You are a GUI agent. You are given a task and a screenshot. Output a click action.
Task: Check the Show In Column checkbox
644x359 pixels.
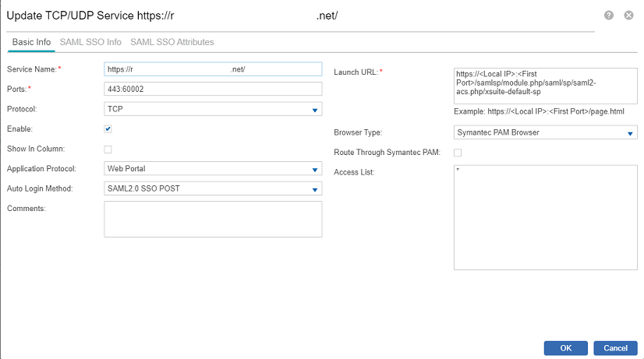pyautogui.click(x=108, y=149)
